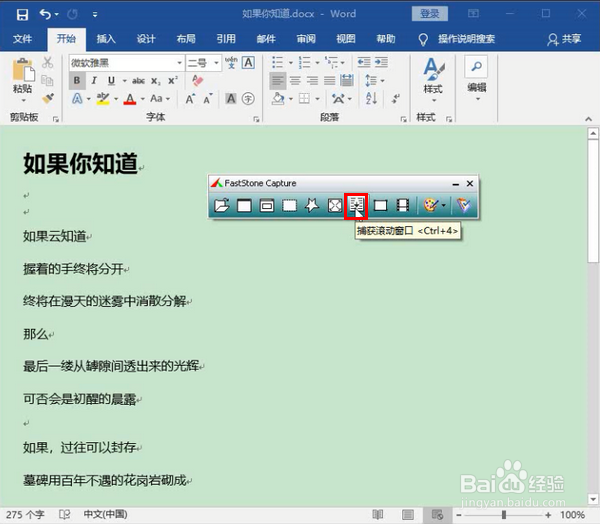Apply a bulleted list
The image size is (600, 524).
[277, 62]
